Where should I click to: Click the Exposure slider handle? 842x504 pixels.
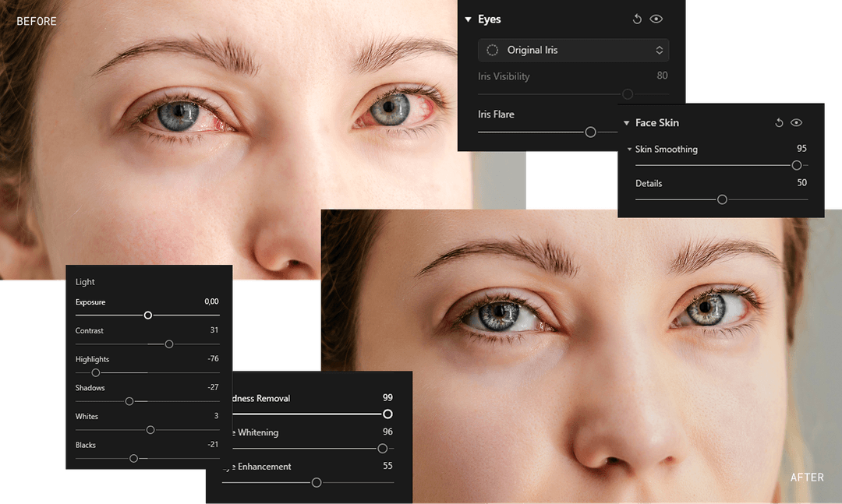tap(147, 315)
